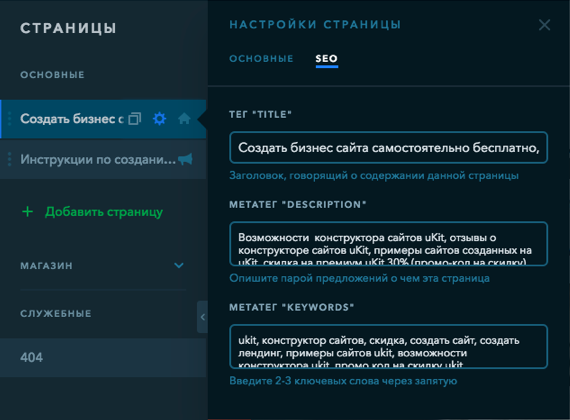The height and width of the screenshot is (420, 570).
Task: Click into the Keywords metatag text area
Action: 388,347
